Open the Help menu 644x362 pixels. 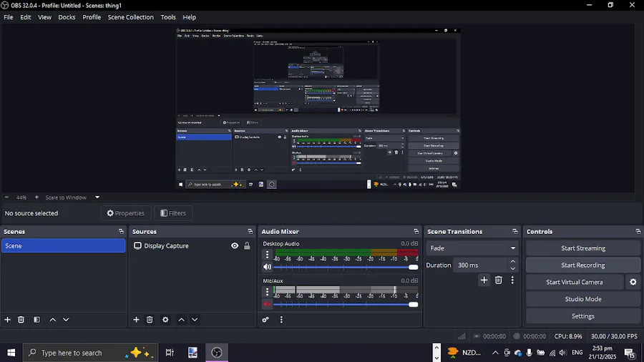point(189,17)
